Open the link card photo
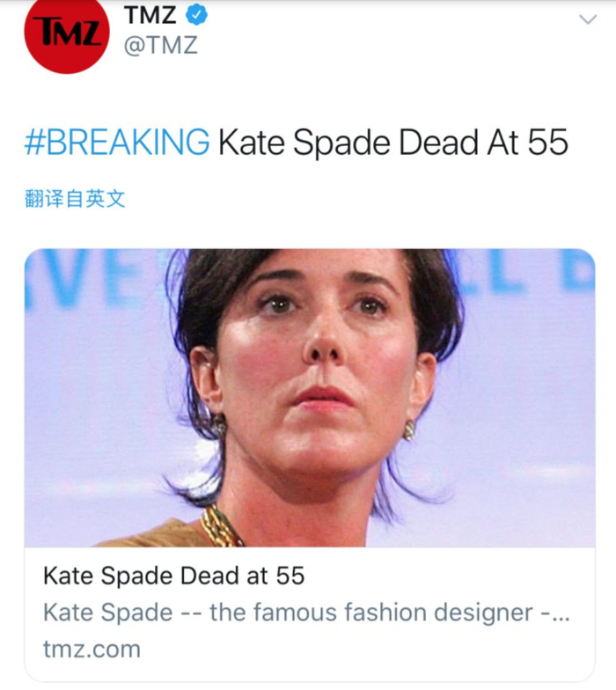Viewport: 616px width, 690px height. 309,397
